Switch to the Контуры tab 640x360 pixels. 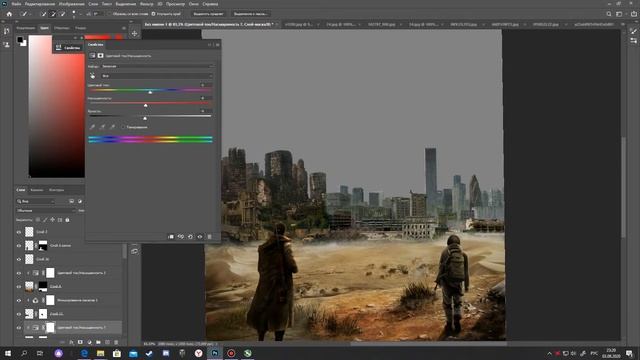(56, 190)
